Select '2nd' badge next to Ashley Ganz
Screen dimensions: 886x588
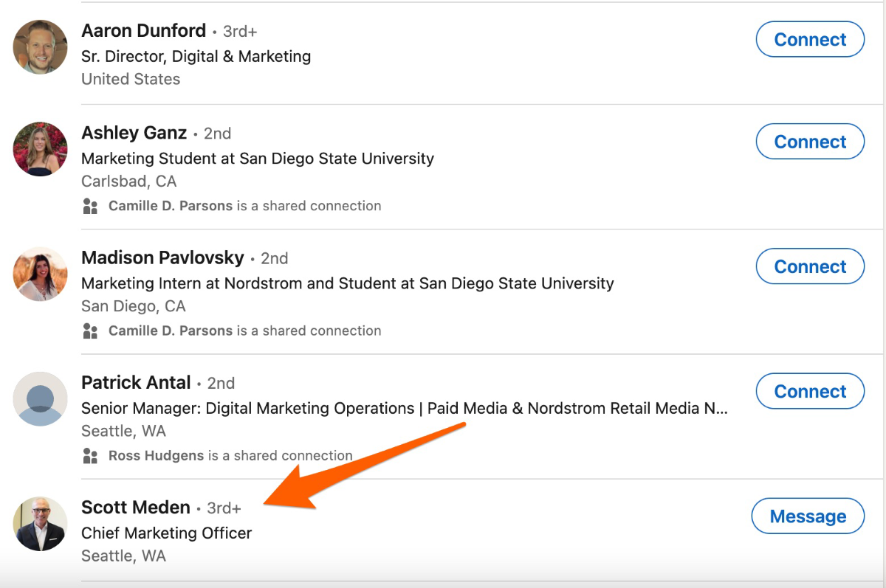[217, 134]
